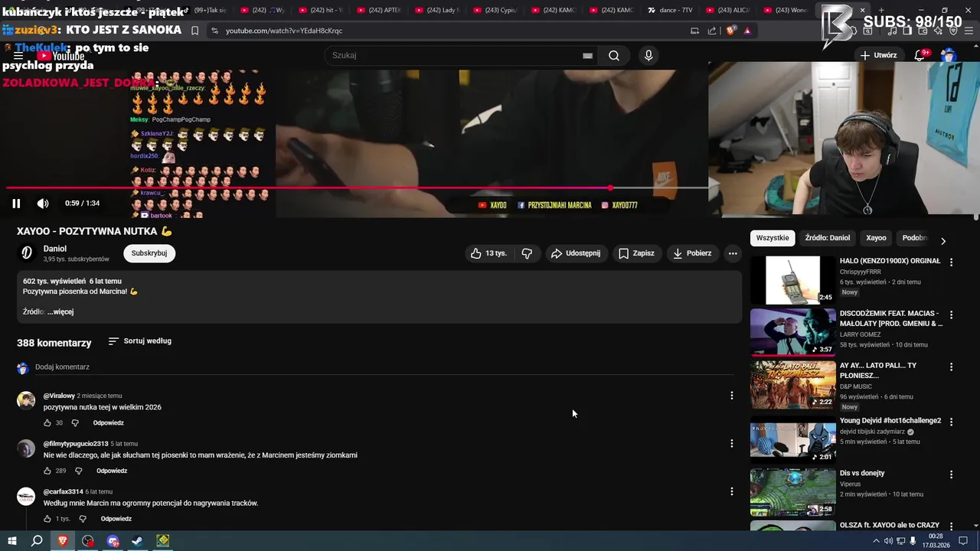Bookmark this page icon in address bar
This screenshot has width=980, height=551.
point(194,31)
